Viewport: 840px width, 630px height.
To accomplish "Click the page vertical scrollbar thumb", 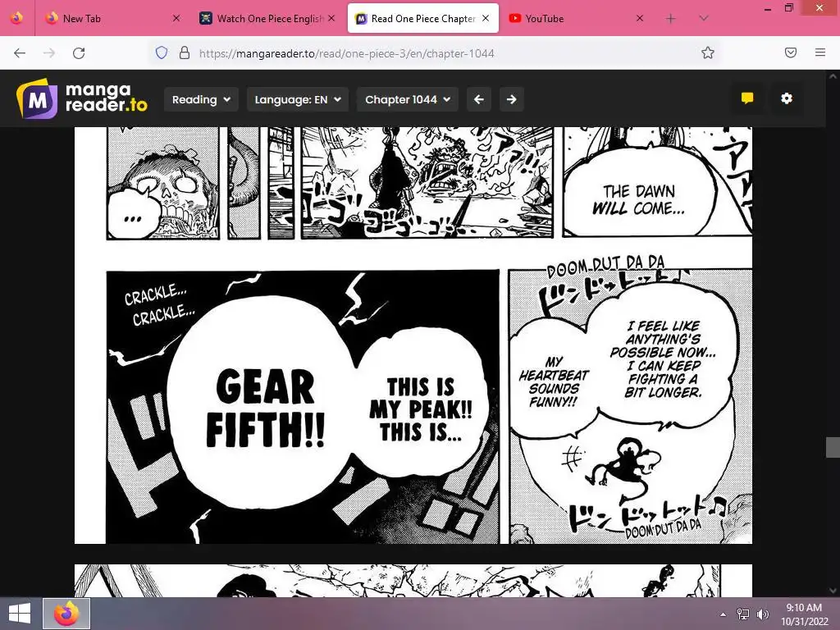I will 833,447.
